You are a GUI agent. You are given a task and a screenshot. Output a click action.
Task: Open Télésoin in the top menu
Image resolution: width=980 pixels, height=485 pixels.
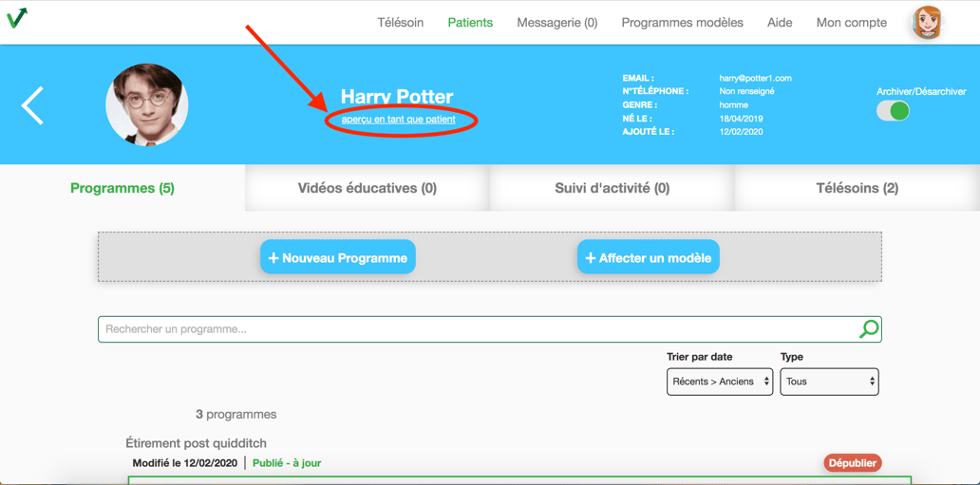point(401,23)
